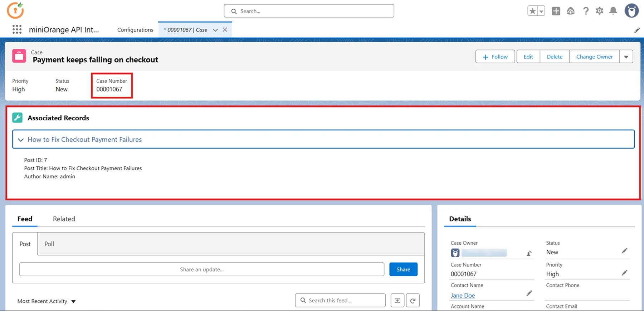Screen dimensions: 644x311
Task: Open the user profile avatar
Action: click(631, 11)
